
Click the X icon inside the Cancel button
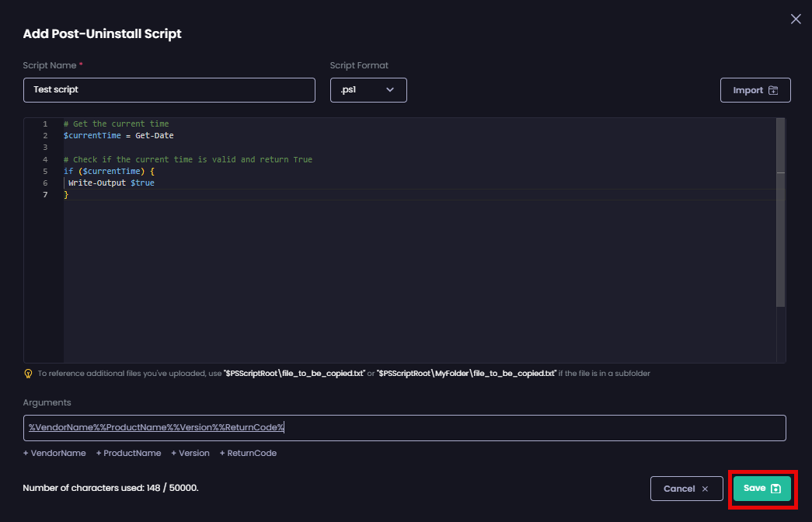pos(705,489)
